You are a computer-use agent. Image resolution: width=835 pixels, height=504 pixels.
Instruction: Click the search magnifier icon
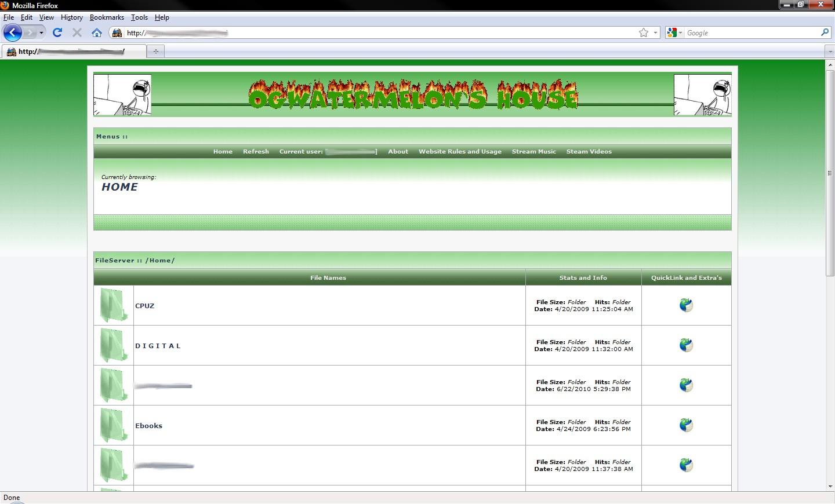pyautogui.click(x=825, y=32)
